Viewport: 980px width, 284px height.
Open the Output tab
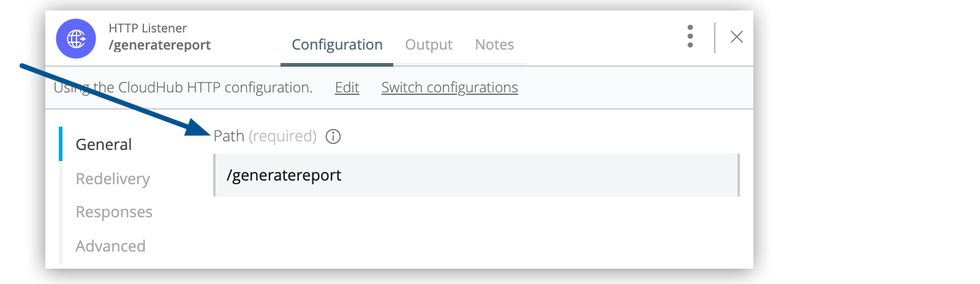tap(429, 45)
